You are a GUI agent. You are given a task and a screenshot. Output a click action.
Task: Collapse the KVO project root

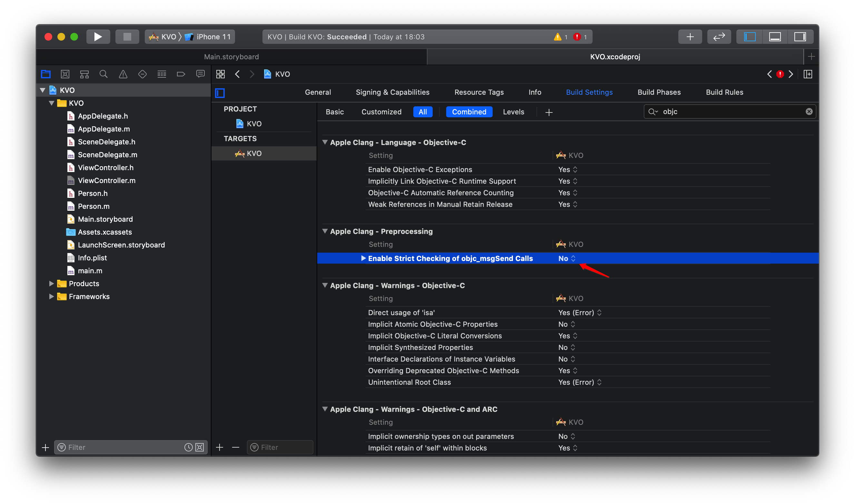pos(43,90)
